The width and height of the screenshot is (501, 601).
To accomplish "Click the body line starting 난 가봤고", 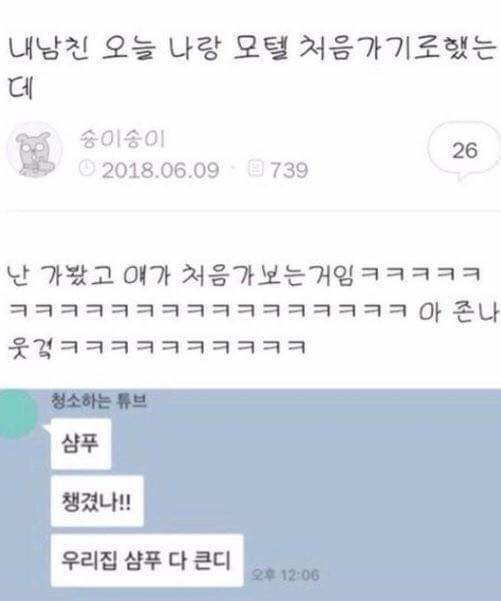I will coord(244,275).
